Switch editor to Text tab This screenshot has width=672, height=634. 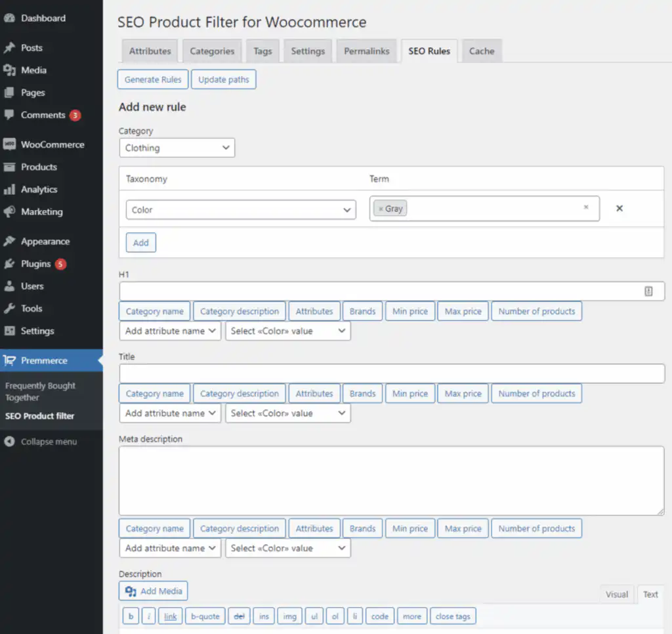click(x=650, y=594)
